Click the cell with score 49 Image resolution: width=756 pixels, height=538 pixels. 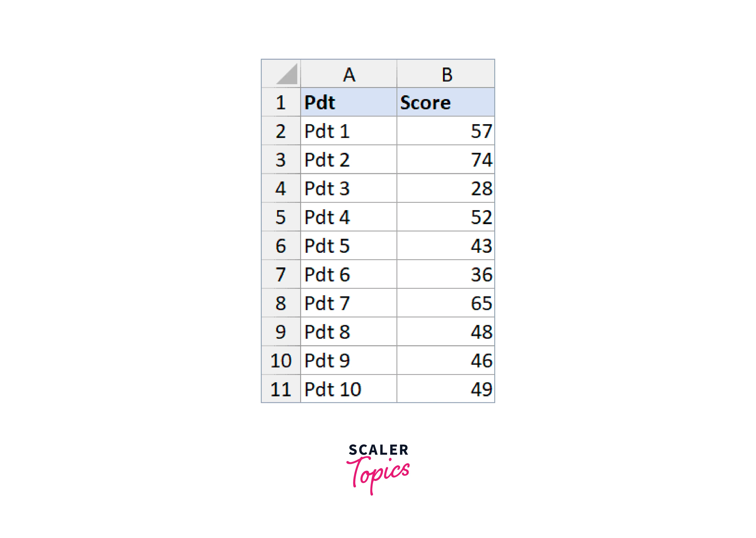click(446, 389)
